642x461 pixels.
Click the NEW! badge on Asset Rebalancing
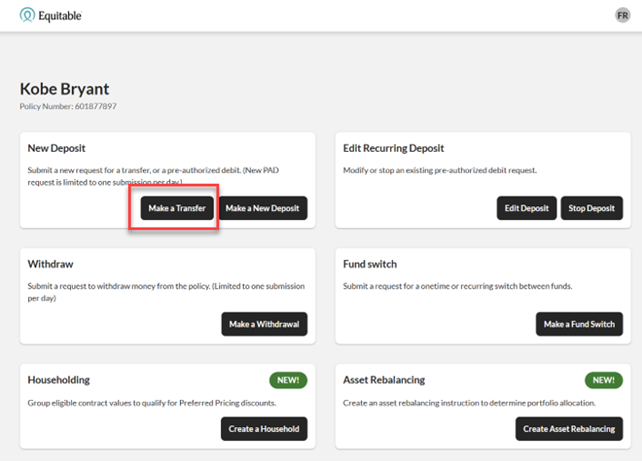603,380
